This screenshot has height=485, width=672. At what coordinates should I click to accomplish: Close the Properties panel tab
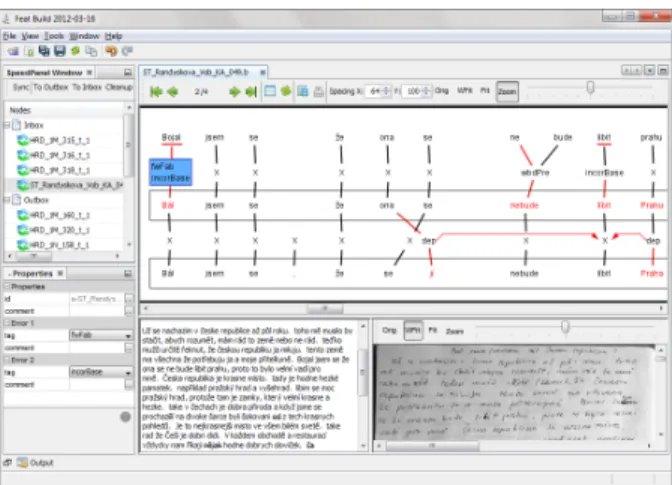tap(60, 273)
